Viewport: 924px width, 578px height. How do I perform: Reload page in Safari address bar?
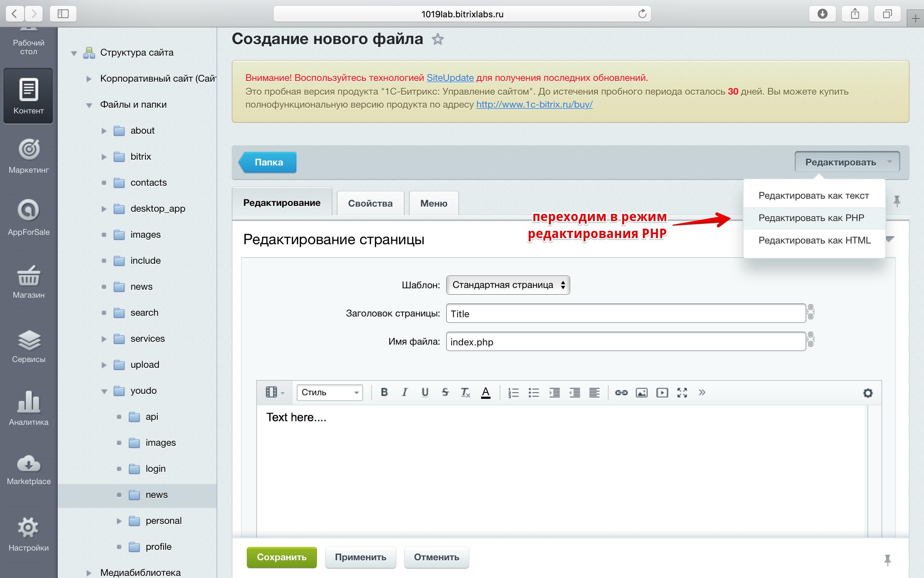[642, 14]
